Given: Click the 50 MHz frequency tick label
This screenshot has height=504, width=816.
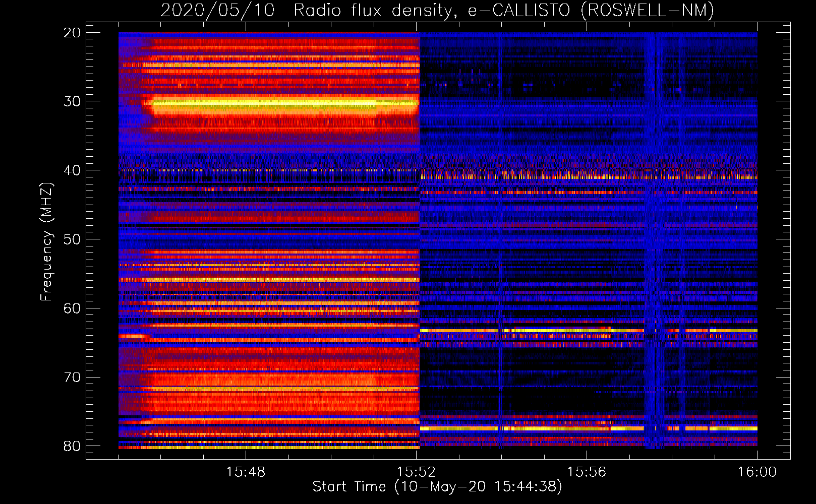Looking at the screenshot, I should 72,239.
